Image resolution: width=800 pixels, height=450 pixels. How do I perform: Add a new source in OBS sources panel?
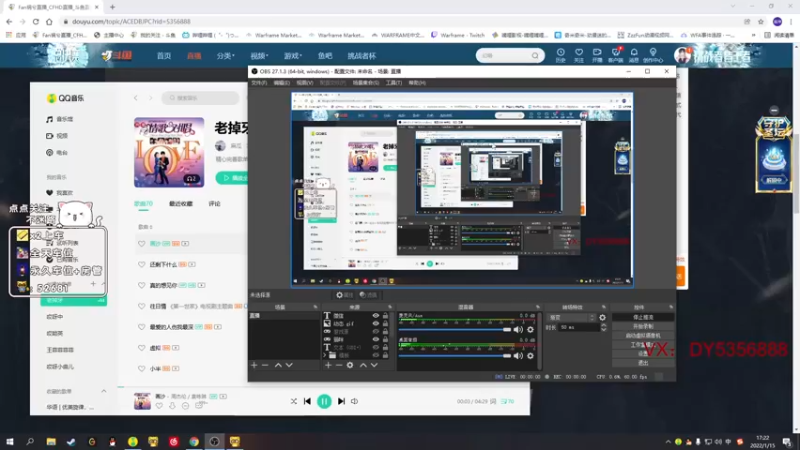pyautogui.click(x=328, y=365)
